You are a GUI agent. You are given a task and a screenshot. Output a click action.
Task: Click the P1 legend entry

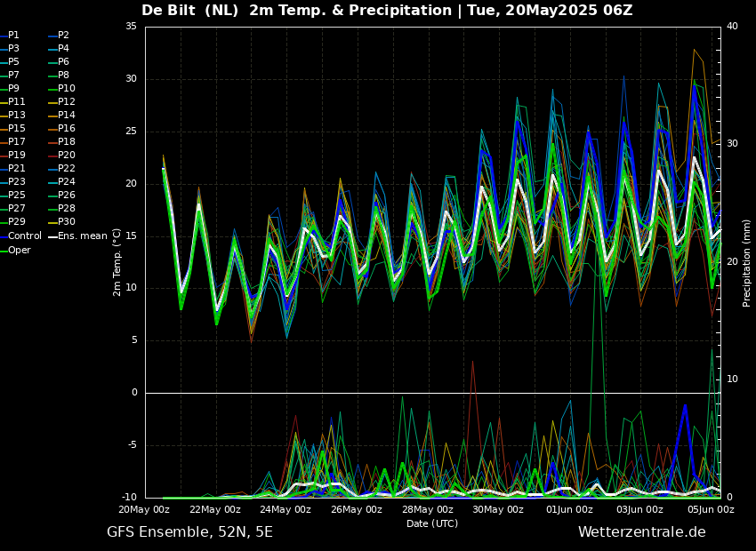coord(13,36)
